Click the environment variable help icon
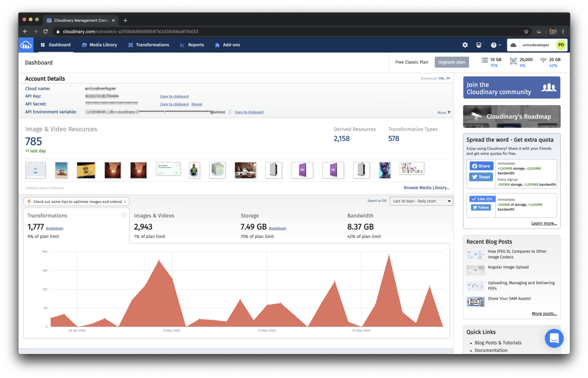This screenshot has width=588, height=378. tap(230, 112)
